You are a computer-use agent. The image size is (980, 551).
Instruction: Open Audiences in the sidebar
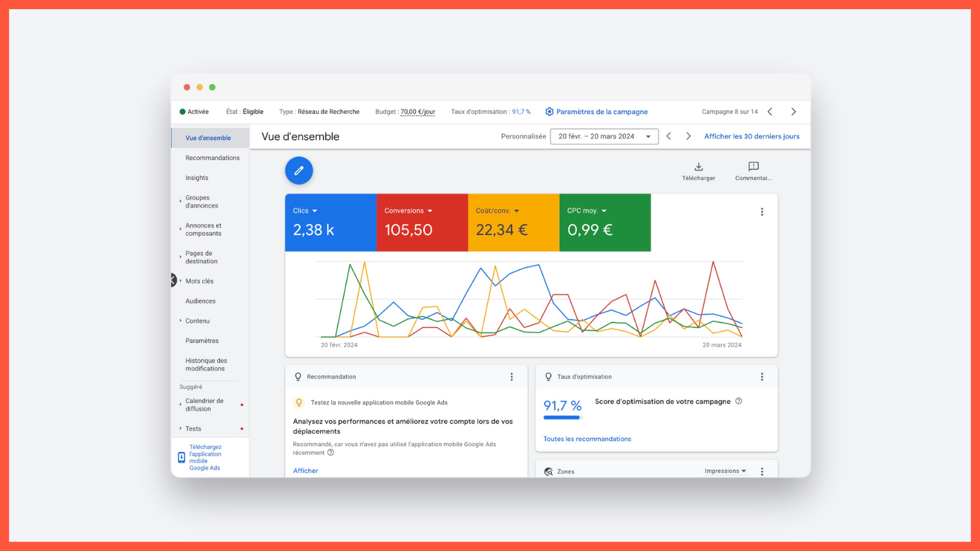pyautogui.click(x=200, y=301)
